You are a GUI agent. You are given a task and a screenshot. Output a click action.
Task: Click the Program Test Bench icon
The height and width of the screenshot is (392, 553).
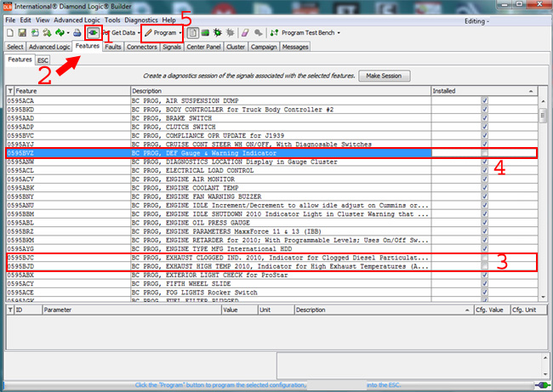point(275,33)
